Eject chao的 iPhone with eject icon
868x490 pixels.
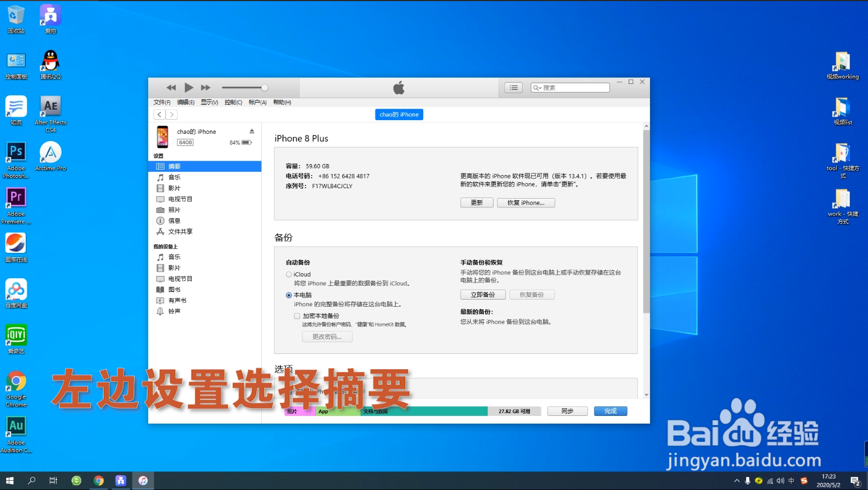click(x=252, y=131)
